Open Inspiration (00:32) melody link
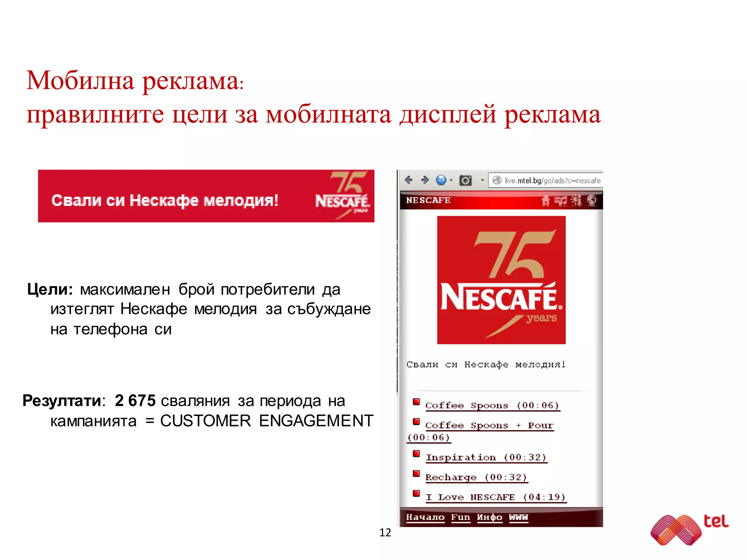This screenshot has height=560, width=747. click(486, 457)
